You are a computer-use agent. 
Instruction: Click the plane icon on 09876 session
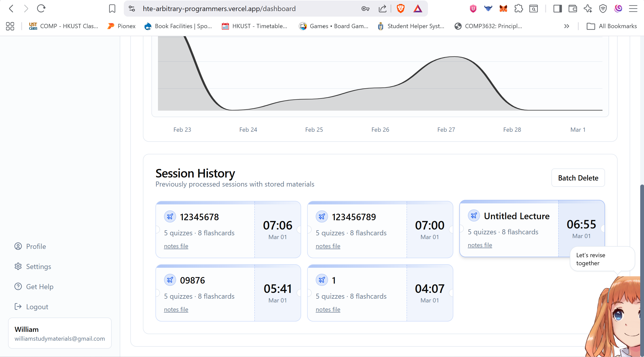click(170, 280)
